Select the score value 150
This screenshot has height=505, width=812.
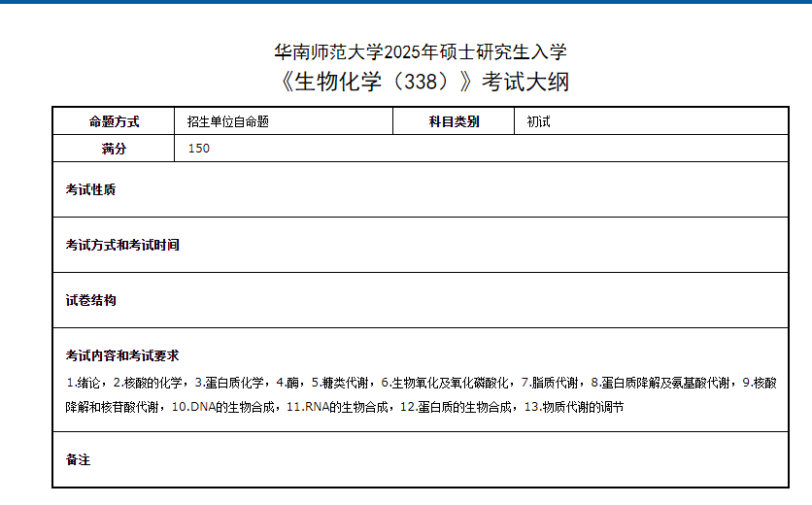pos(199,149)
